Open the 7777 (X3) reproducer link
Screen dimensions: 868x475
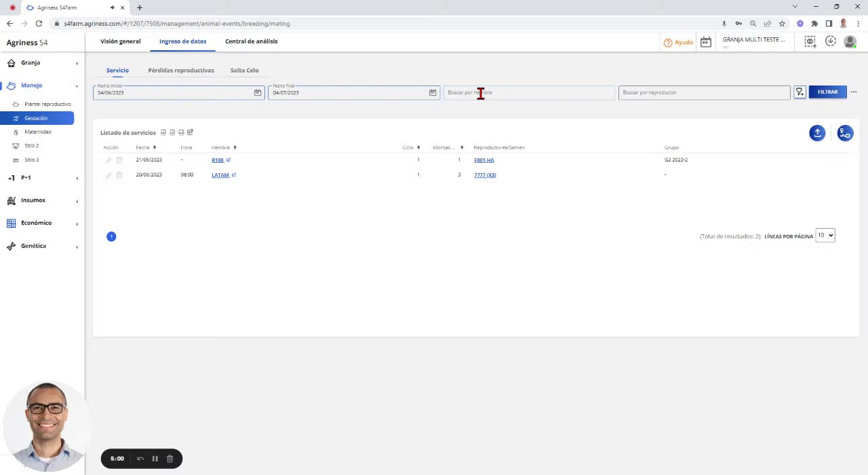[485, 175]
